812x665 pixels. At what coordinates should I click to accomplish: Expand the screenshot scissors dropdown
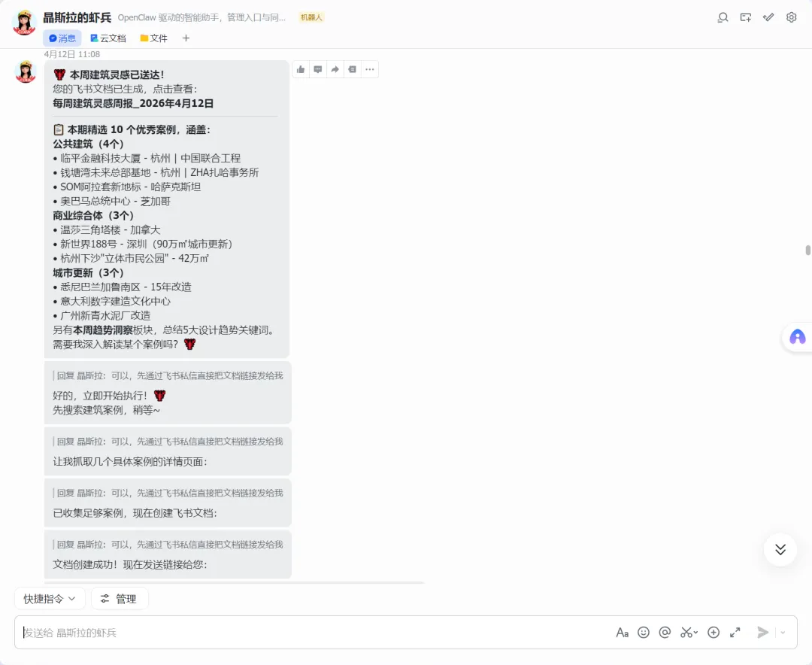click(696, 633)
